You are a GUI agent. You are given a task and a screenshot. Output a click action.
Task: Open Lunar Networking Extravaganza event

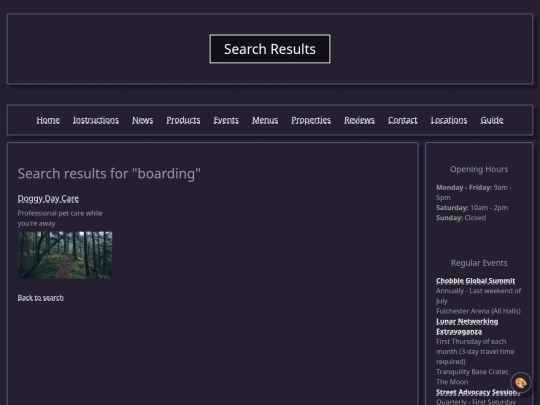[467, 326]
